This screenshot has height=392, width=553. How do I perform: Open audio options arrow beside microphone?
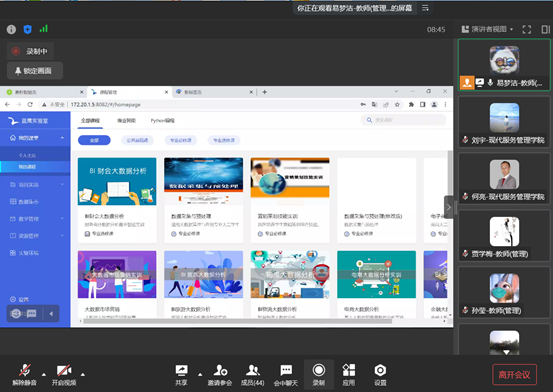click(x=44, y=374)
